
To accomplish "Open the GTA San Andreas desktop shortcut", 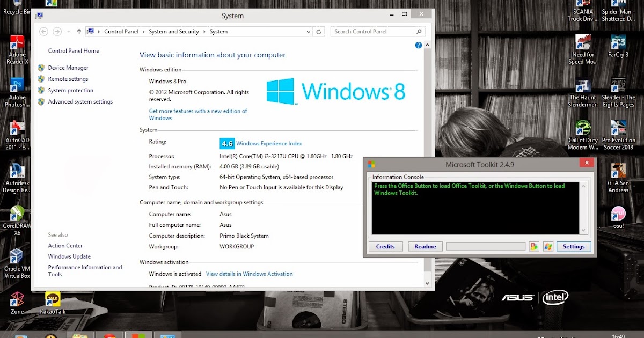I will click(618, 178).
